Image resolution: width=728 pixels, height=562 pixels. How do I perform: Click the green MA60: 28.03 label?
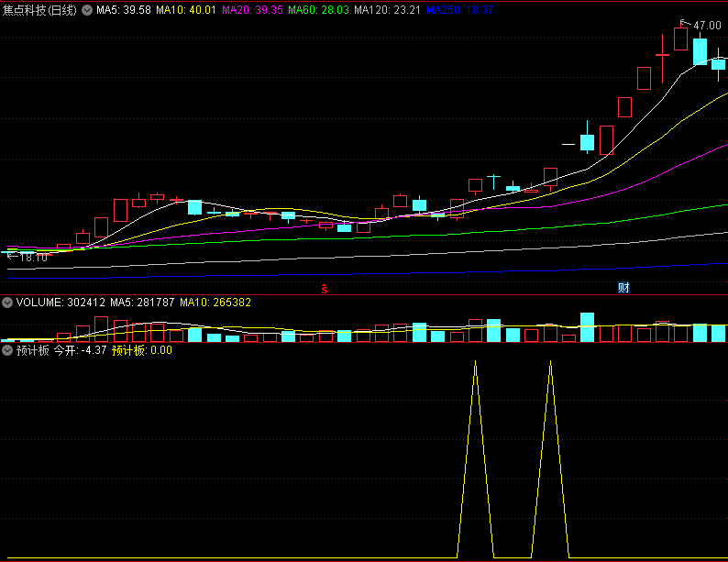[318, 10]
